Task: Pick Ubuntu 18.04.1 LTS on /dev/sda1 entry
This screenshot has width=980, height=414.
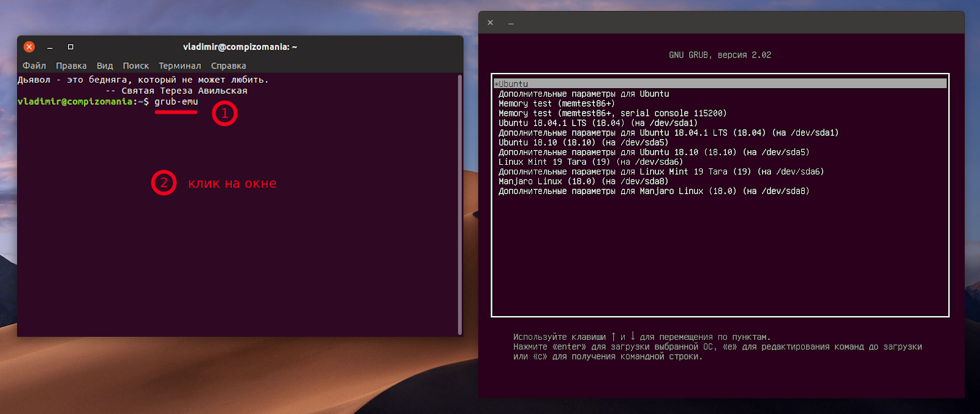Action: pyautogui.click(x=597, y=123)
